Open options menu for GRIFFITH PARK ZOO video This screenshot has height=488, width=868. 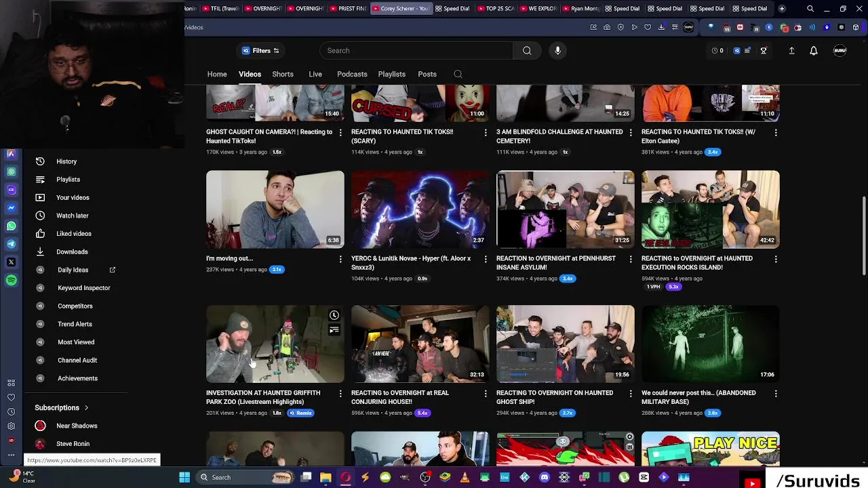tap(340, 393)
